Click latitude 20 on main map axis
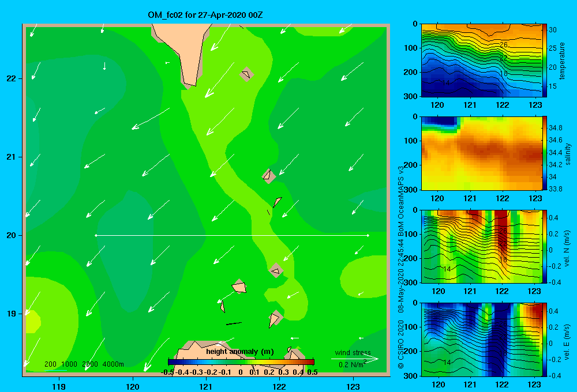The width and height of the screenshot is (577, 392). pyautogui.click(x=10, y=235)
